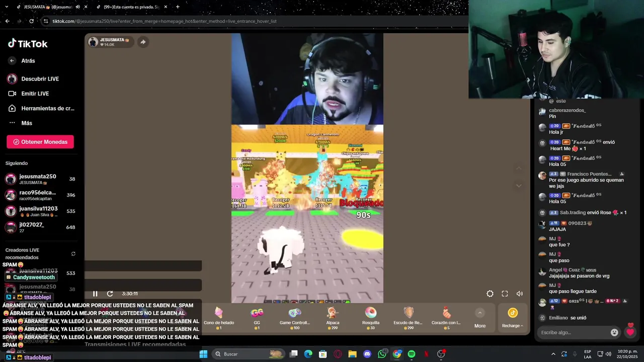Open jesusmata250 in the Siguiendo list
Viewport: 644px width, 362px height.
(x=40, y=179)
